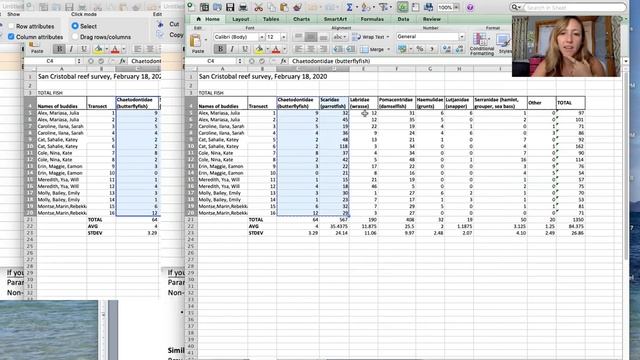
Task: Open the font size 12 dropdown
Action: [x=284, y=37]
